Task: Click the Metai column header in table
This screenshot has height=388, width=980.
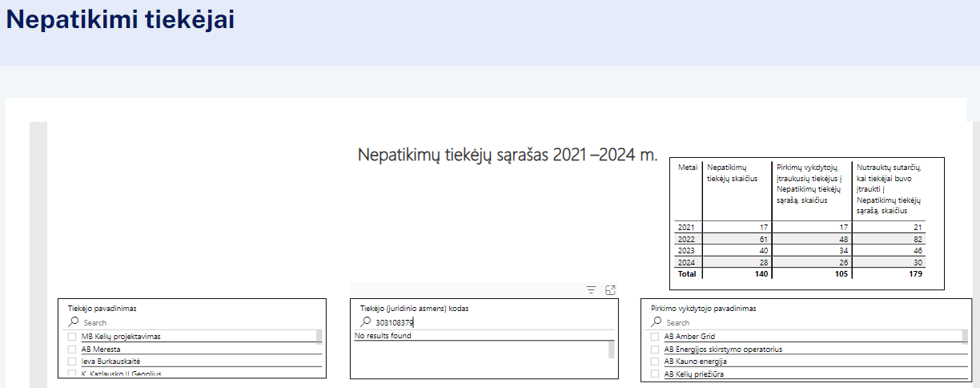Action: point(687,167)
